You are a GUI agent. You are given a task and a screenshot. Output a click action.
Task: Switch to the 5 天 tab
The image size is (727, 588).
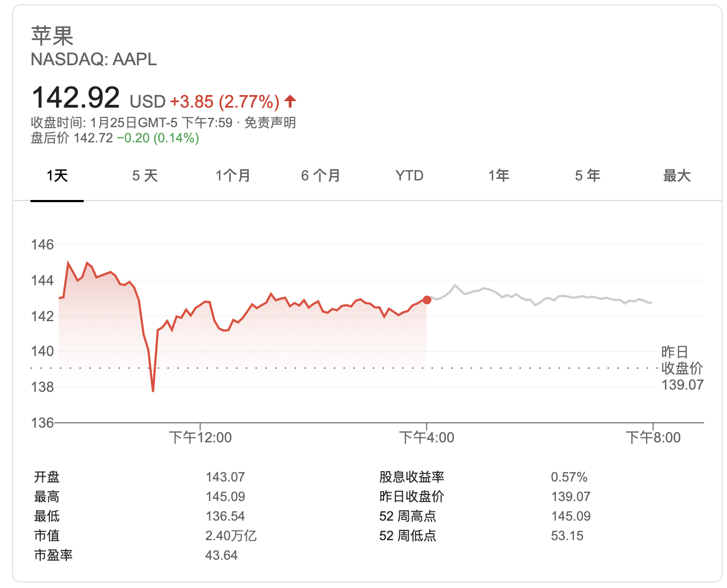coord(145,176)
